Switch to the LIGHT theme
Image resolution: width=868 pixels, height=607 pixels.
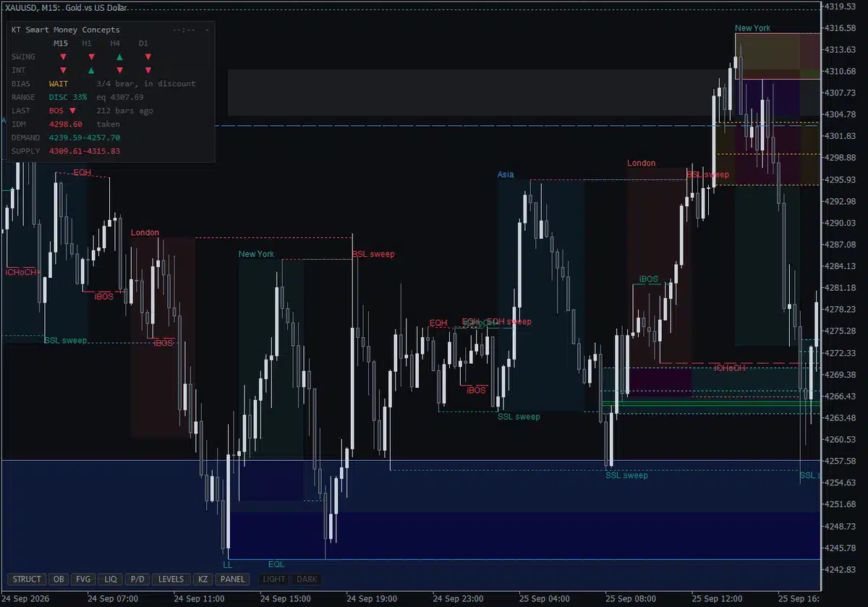point(274,580)
